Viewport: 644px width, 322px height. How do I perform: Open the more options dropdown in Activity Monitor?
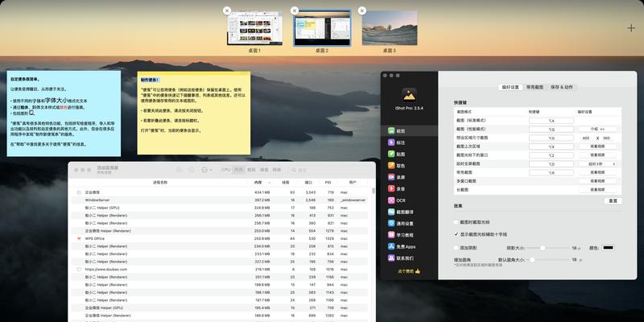point(207,170)
